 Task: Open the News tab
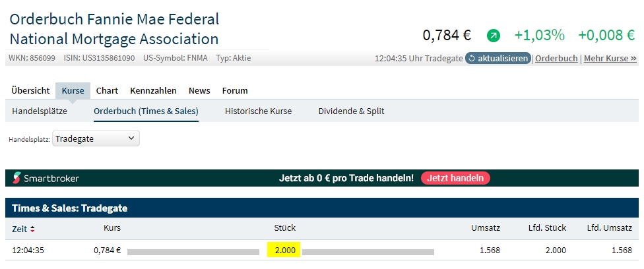[199, 90]
